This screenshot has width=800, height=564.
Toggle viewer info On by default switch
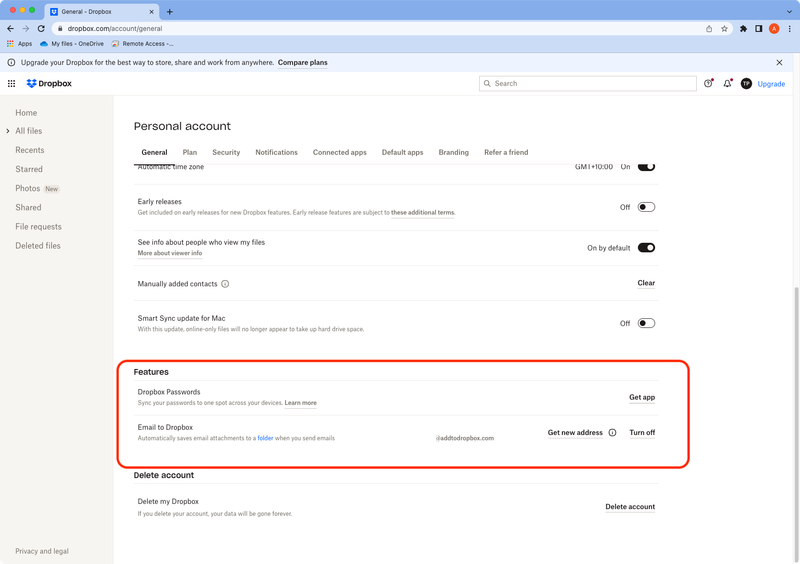coord(646,248)
